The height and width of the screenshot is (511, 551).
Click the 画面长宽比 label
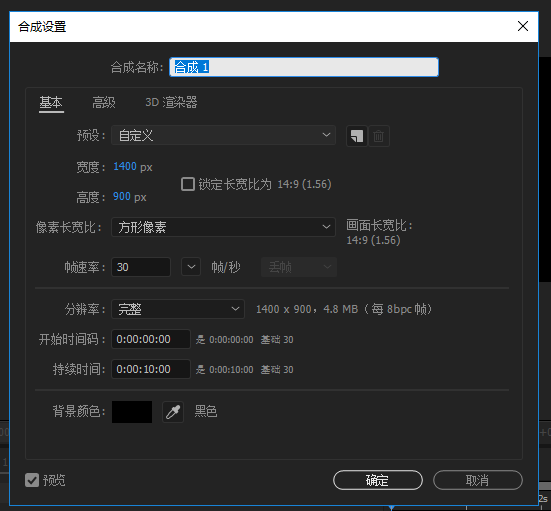point(380,226)
